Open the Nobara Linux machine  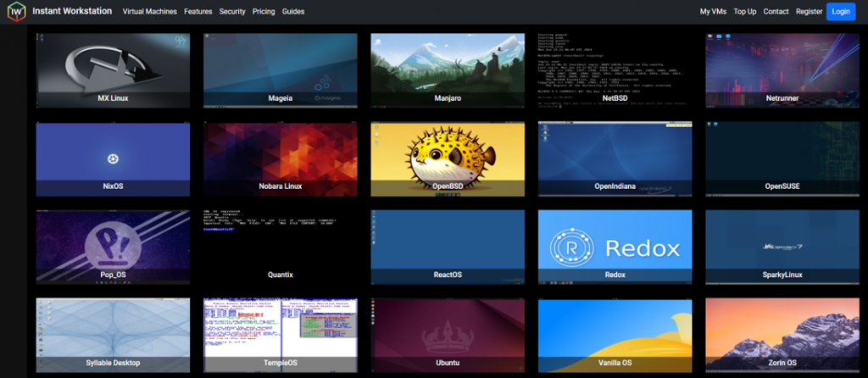point(280,159)
